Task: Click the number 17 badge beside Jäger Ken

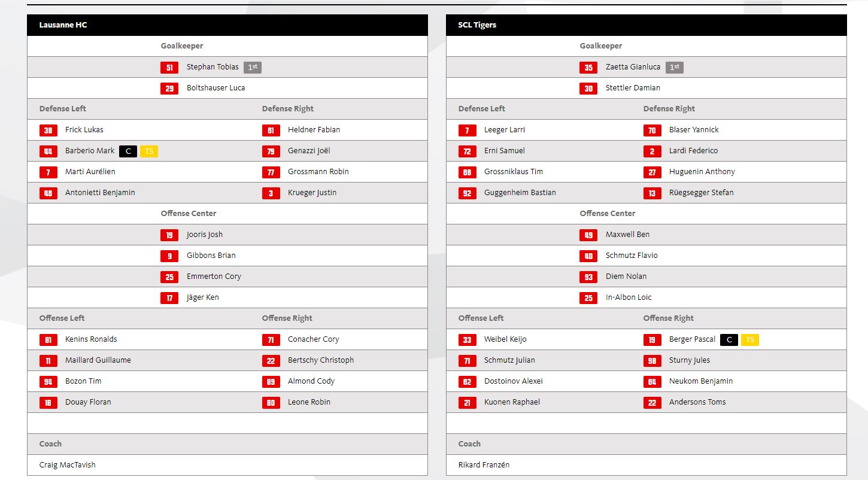Action: 169,298
